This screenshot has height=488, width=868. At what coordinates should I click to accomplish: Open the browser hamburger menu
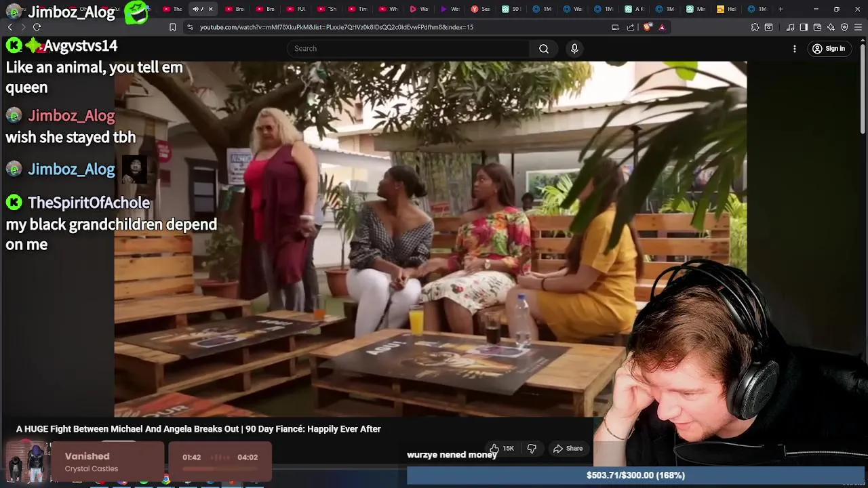(859, 27)
